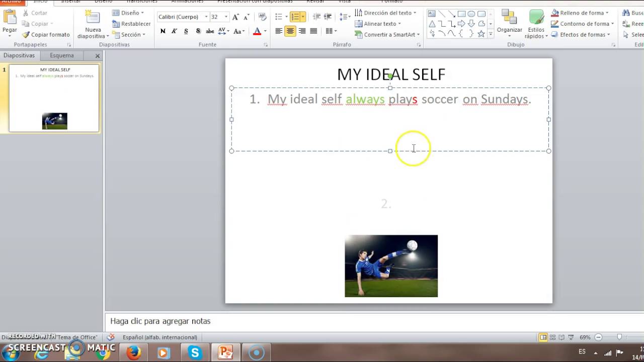Click the Pegar paste icon
Screen dimensions: 644x362
coord(10,18)
